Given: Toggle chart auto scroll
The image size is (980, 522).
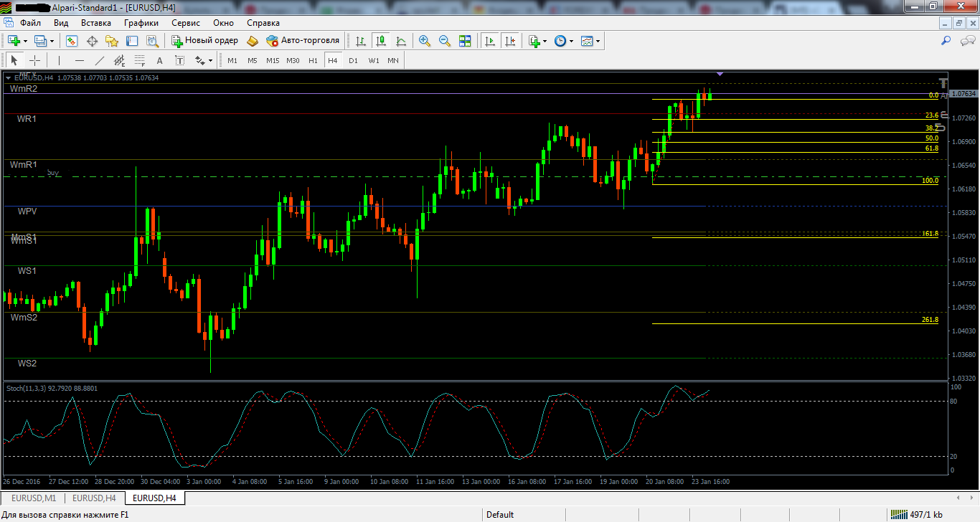Looking at the screenshot, I should point(490,41).
